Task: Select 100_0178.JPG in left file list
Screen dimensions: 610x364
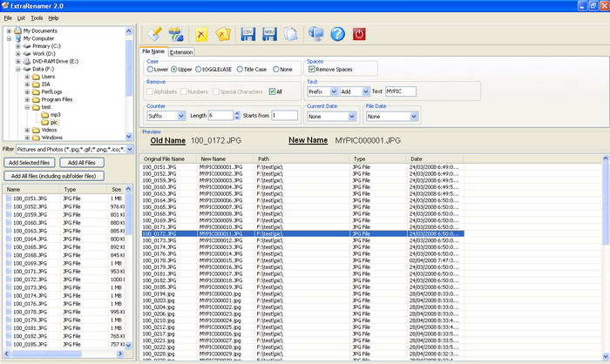Action: pyautogui.click(x=30, y=312)
